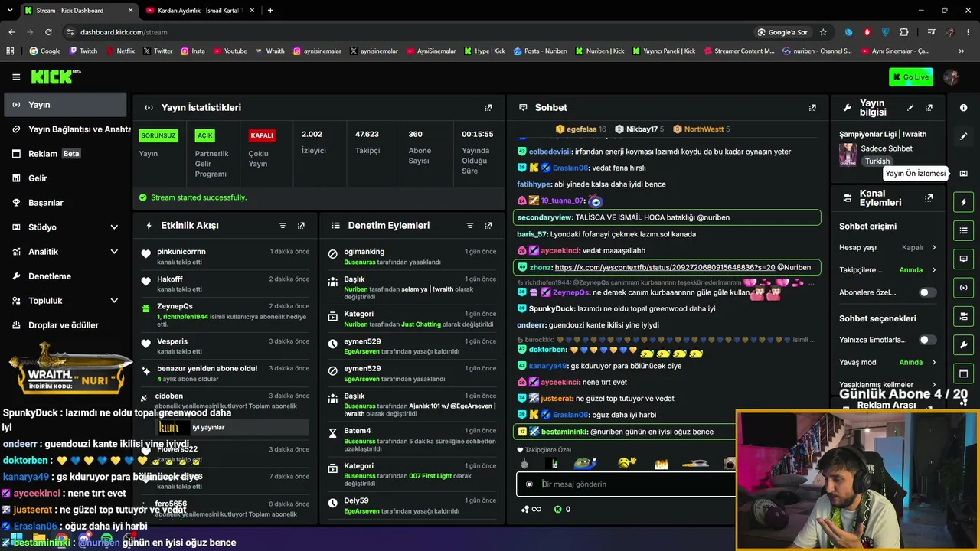
Task: Click the broadcast signal icon in right rail
Action: click(963, 288)
